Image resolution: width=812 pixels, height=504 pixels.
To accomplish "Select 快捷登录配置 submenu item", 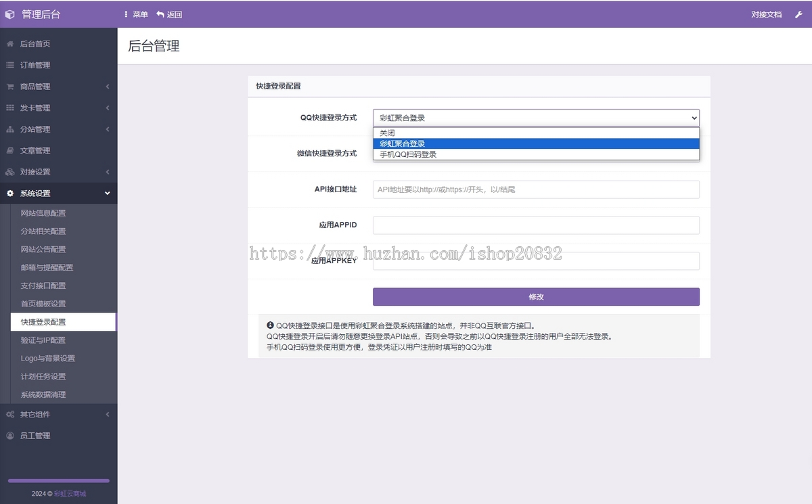I will tap(64, 322).
